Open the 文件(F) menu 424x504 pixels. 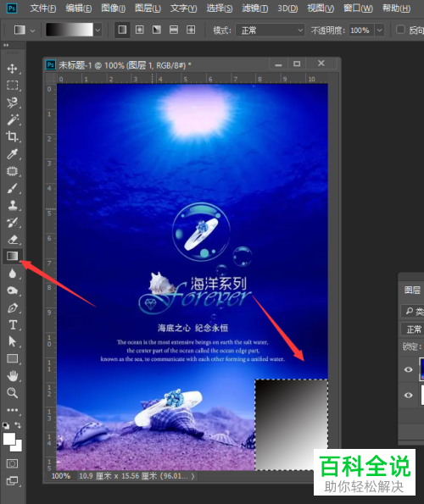click(43, 8)
